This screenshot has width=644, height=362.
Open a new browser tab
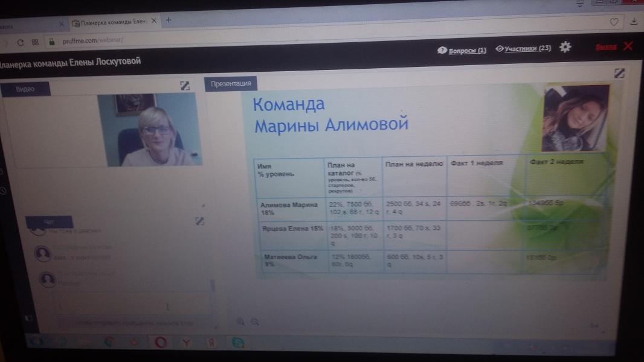169,20
